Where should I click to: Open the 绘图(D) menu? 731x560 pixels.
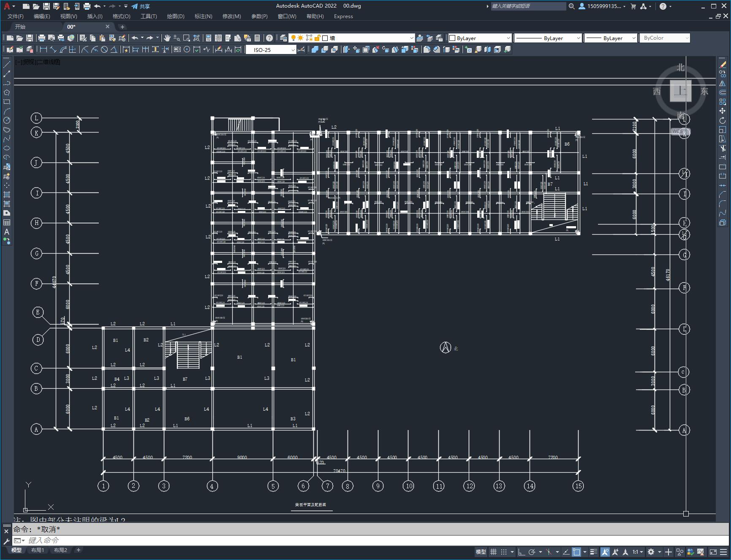tap(176, 16)
